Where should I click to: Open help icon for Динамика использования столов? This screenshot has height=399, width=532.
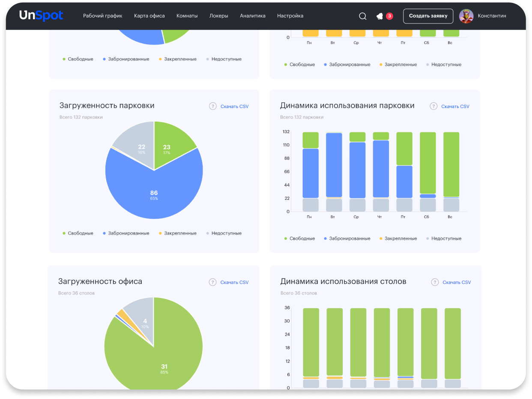pos(435,282)
